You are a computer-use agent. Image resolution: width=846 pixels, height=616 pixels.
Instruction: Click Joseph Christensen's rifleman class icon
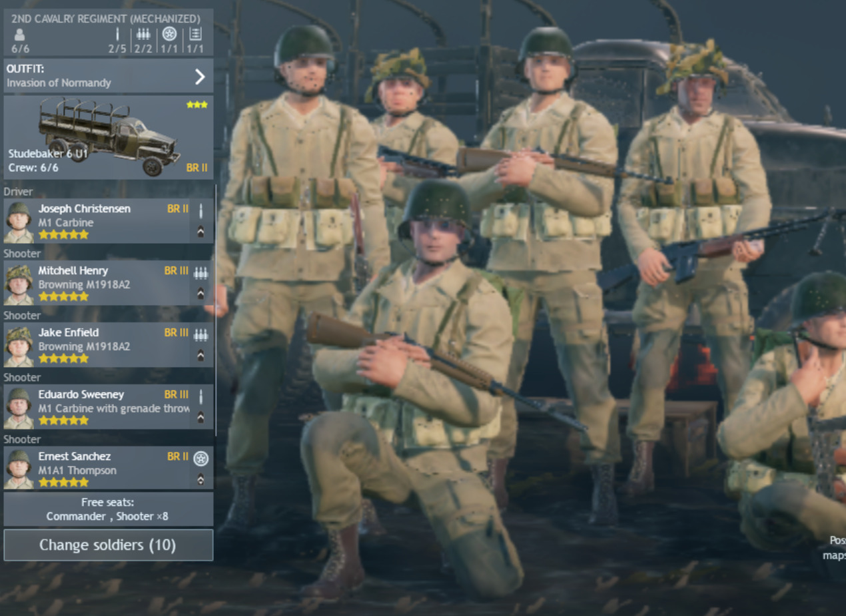(201, 211)
